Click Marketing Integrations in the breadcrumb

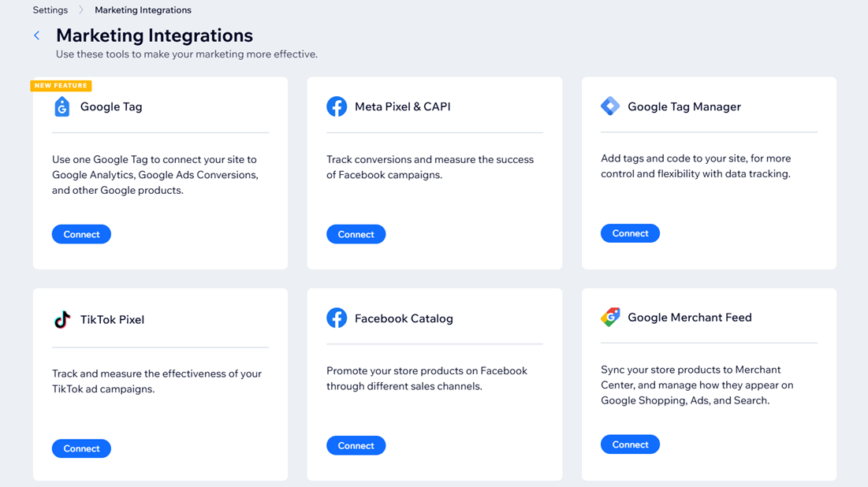[x=143, y=9]
